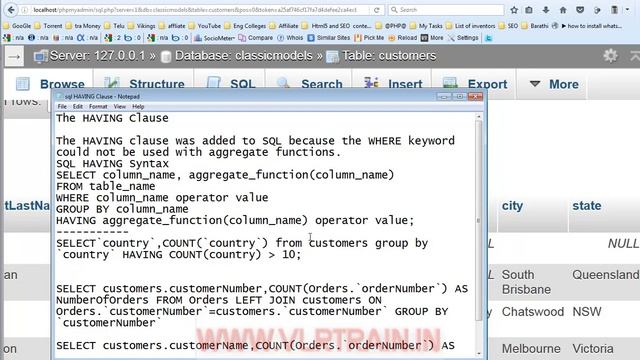The image size is (640, 360).
Task: Open the Vikings bookmarks folder
Action: [142, 26]
